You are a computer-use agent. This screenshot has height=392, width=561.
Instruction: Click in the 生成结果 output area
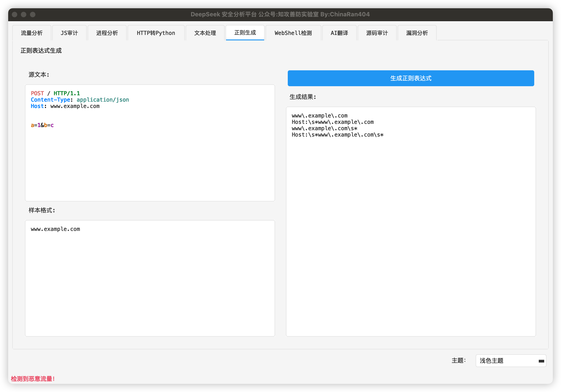coord(411,232)
